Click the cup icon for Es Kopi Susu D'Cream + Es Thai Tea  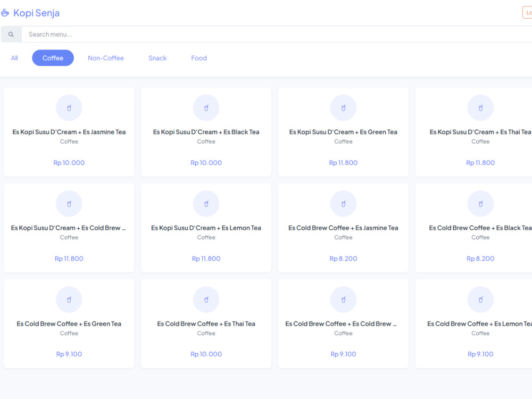(x=480, y=108)
